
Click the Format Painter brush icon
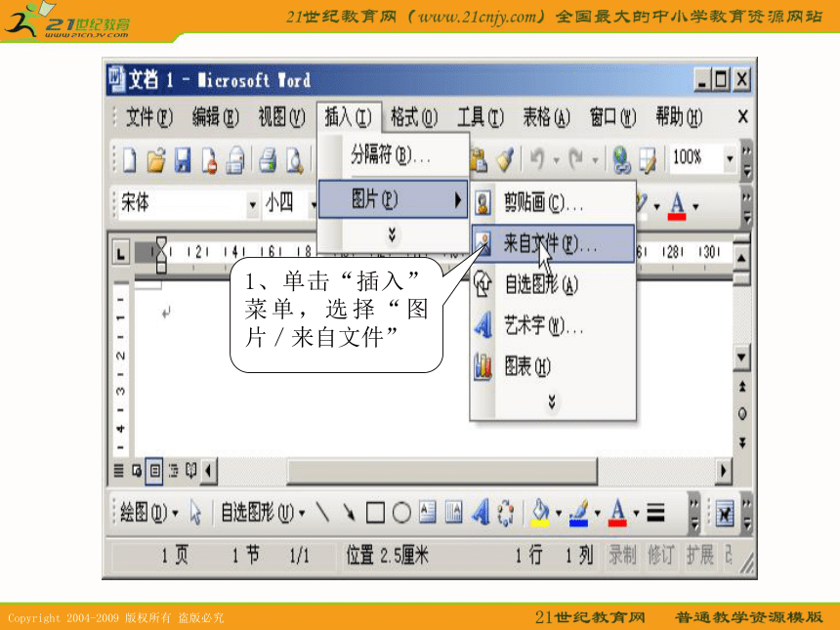tap(505, 159)
